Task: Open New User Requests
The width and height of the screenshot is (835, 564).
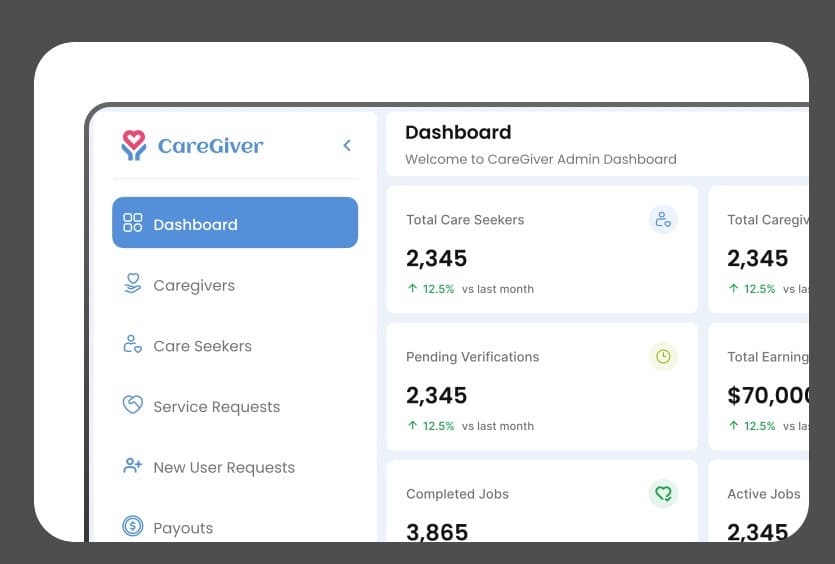Action: click(235, 468)
